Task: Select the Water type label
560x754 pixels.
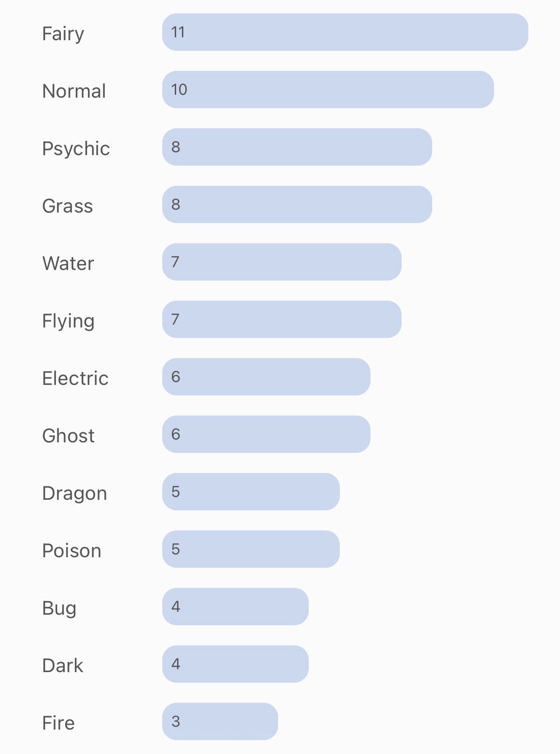Action: pyautogui.click(x=68, y=263)
